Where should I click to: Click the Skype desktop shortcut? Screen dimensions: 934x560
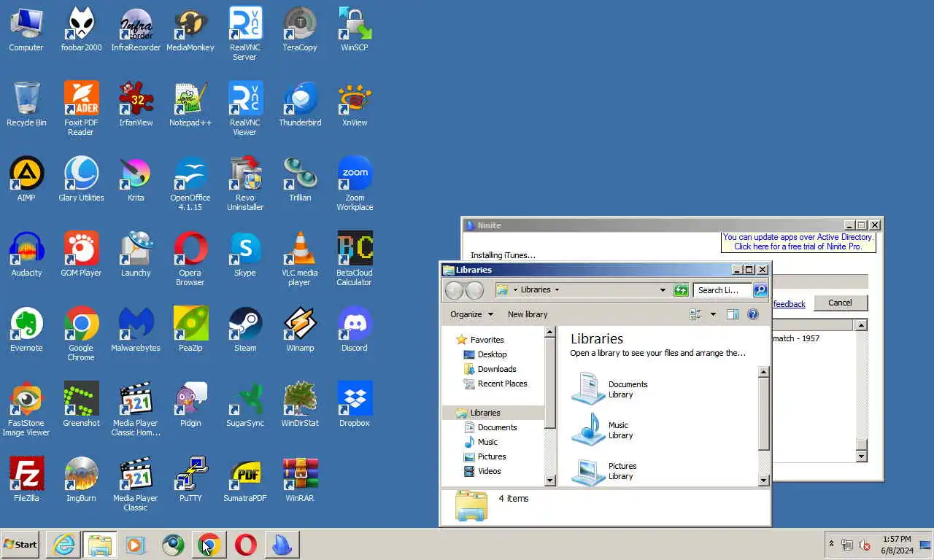click(x=245, y=255)
